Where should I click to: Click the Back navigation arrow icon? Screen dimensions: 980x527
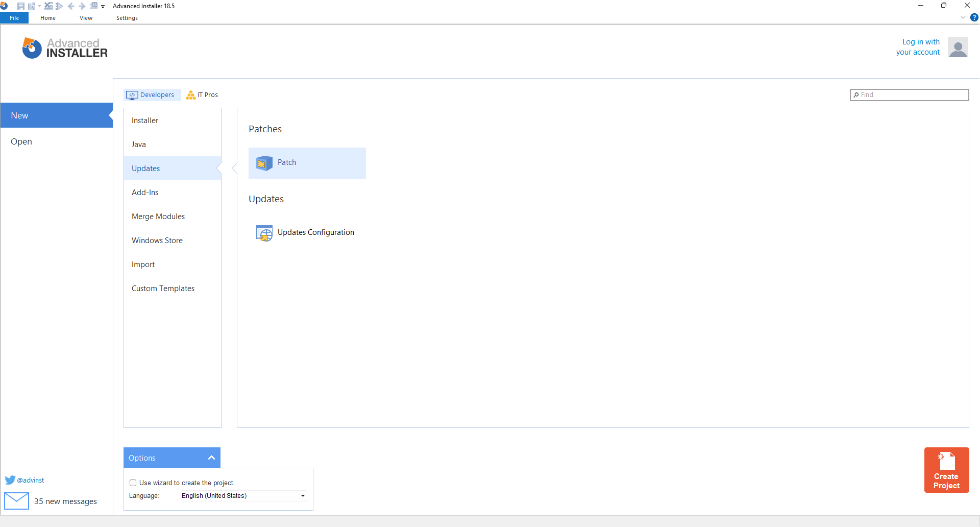(x=71, y=6)
